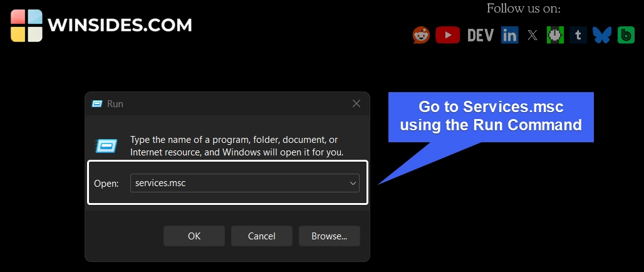The image size is (644, 272).
Task: Open the Tumblr icon
Action: [x=578, y=35]
